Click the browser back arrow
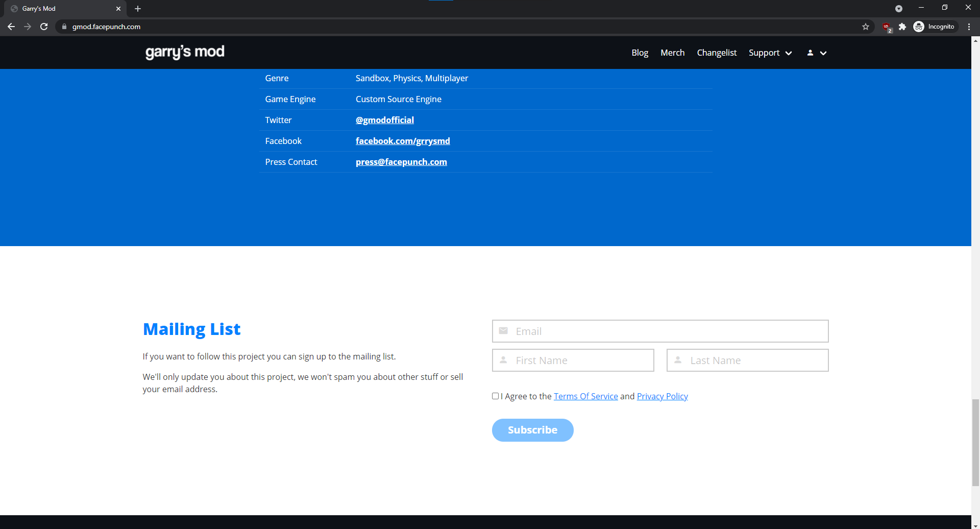This screenshot has width=980, height=529. pos(11,27)
